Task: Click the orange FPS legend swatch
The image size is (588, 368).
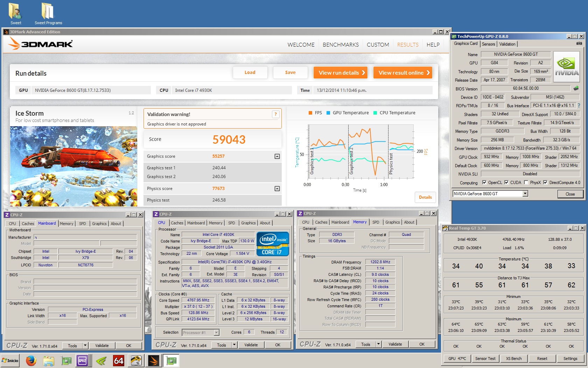Action: click(x=310, y=113)
